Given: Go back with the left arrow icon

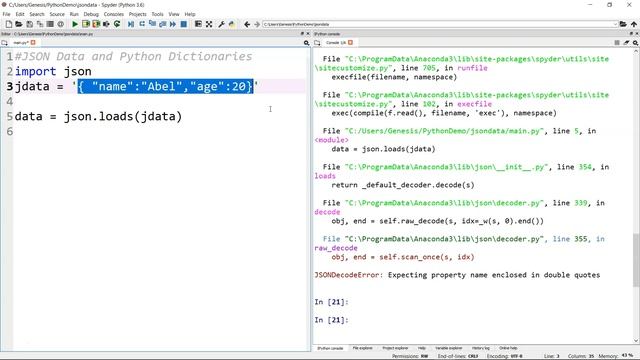Looking at the screenshot, I should pyautogui.click(x=247, y=24).
